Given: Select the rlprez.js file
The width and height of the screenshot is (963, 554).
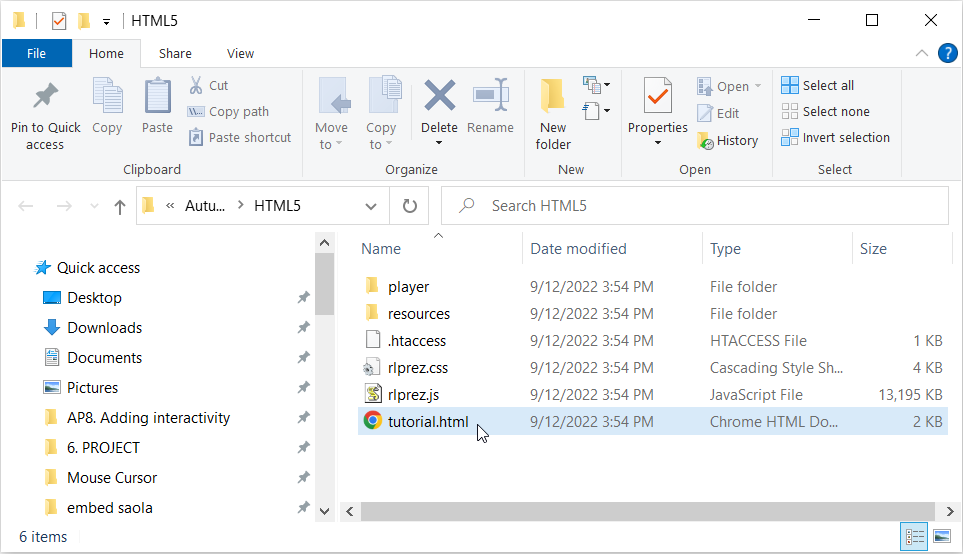Looking at the screenshot, I should coord(652,395).
